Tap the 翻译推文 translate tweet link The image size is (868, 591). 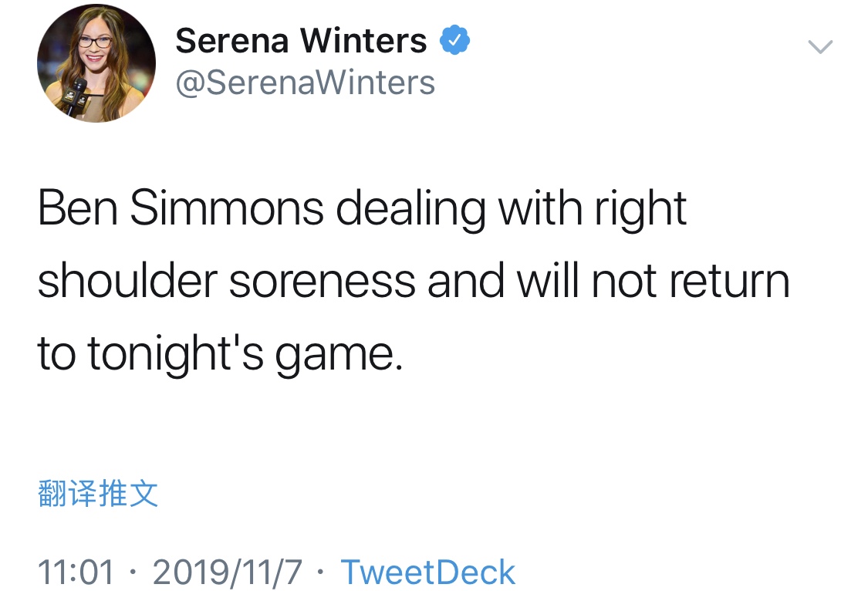pos(98,494)
